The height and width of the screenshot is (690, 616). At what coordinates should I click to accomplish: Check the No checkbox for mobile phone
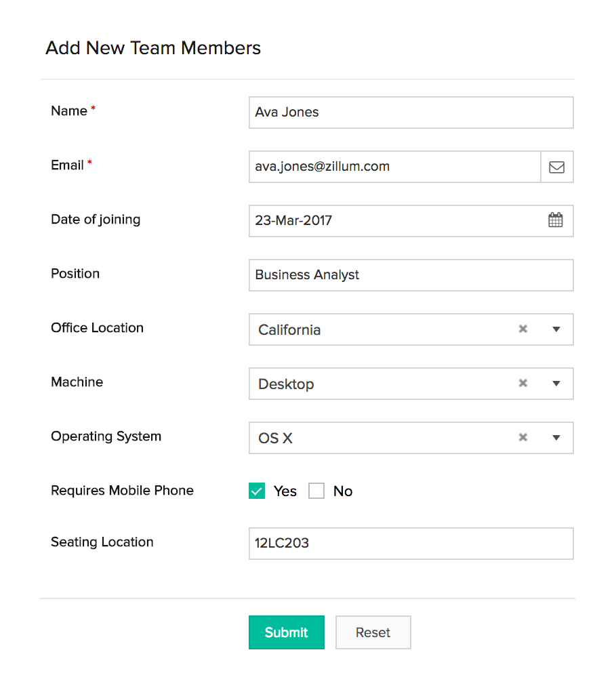(316, 491)
